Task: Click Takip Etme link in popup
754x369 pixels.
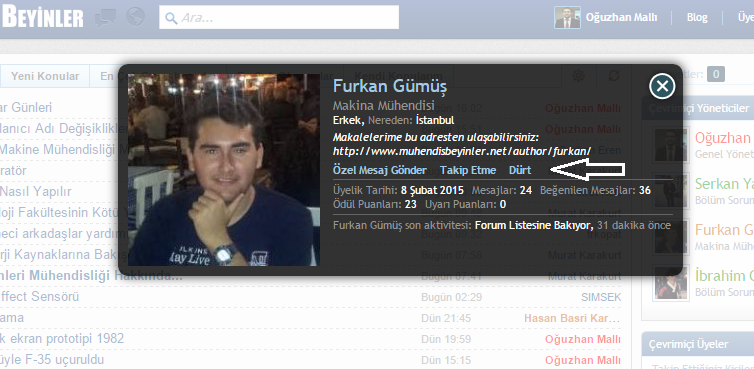Action: click(468, 170)
